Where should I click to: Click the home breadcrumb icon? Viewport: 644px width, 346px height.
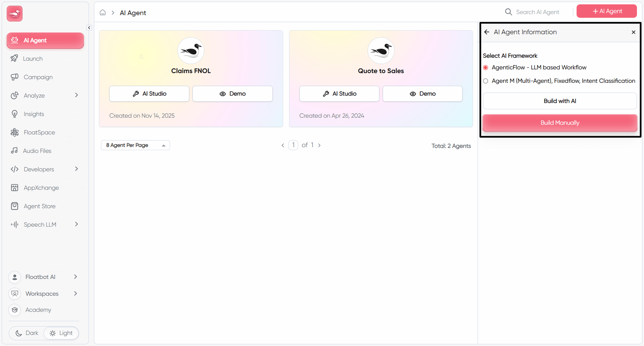click(103, 13)
